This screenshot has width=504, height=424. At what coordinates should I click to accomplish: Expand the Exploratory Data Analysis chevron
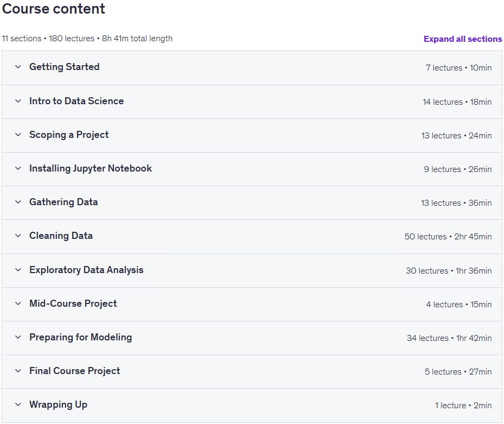(x=18, y=270)
